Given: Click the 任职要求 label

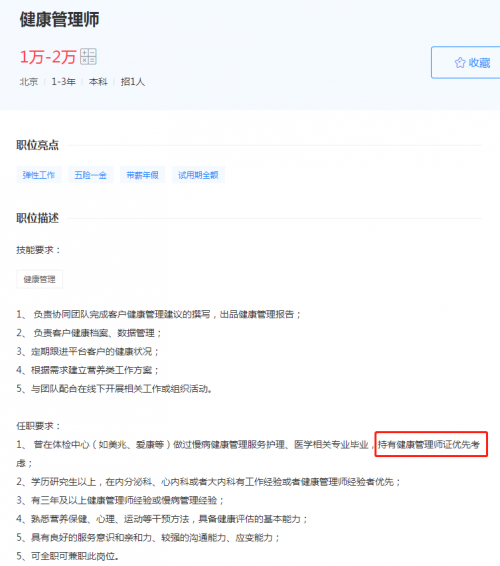Looking at the screenshot, I should coord(38,426).
